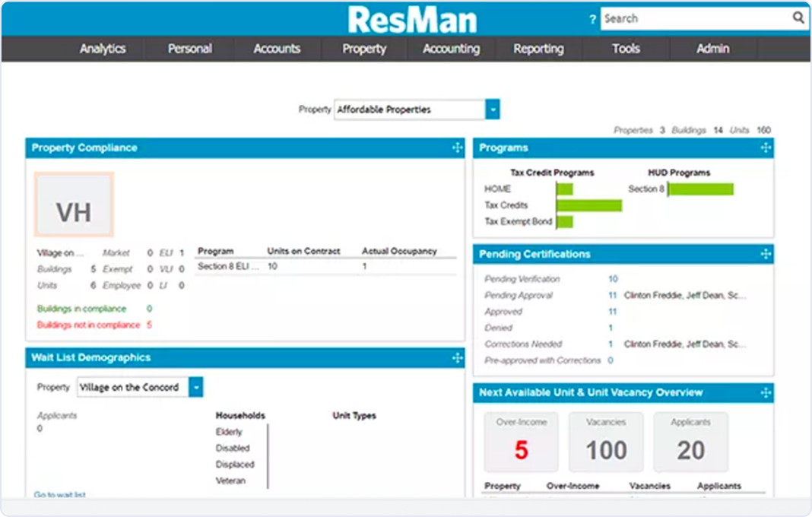Click the HUD Programs heading
This screenshot has width=812, height=517.
click(679, 173)
